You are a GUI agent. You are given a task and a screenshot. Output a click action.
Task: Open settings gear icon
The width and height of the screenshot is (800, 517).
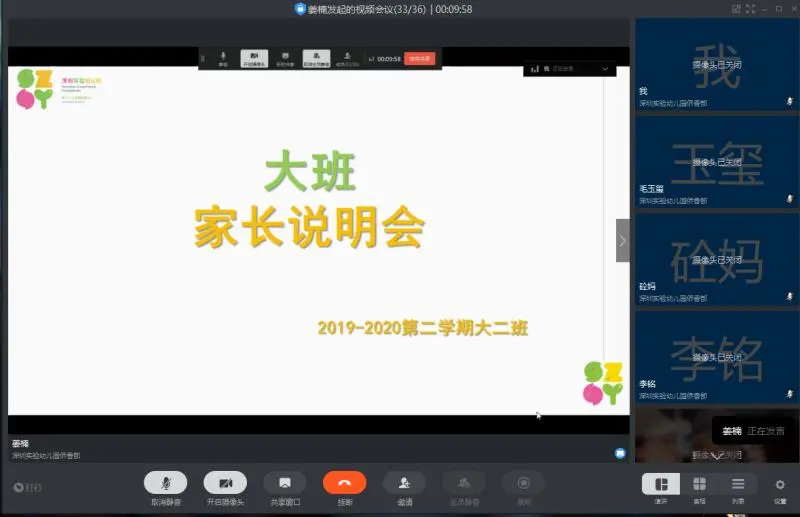click(780, 484)
